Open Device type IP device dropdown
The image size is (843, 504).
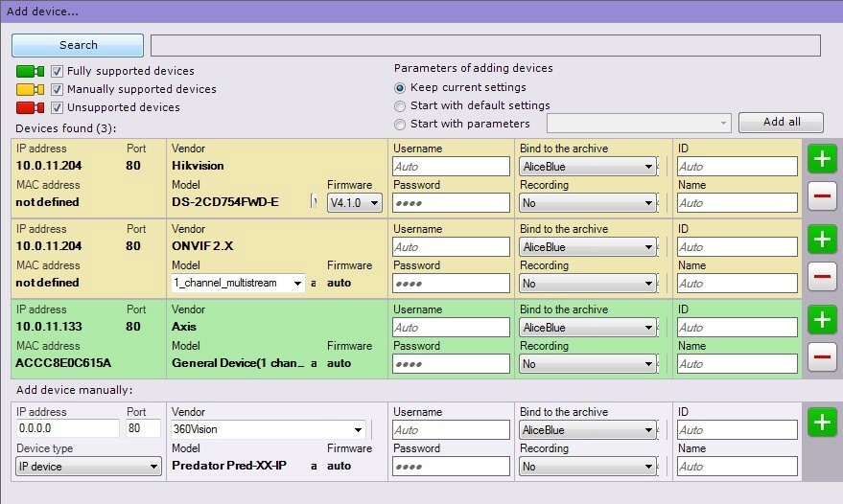click(88, 467)
